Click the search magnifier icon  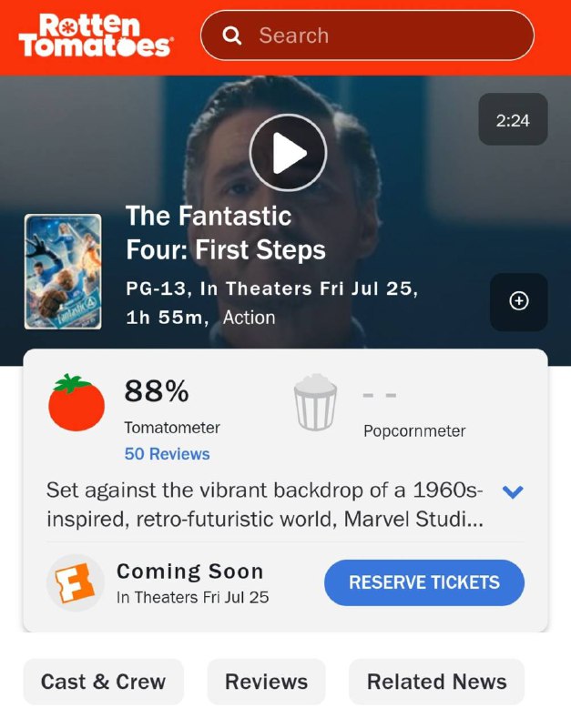(x=233, y=35)
